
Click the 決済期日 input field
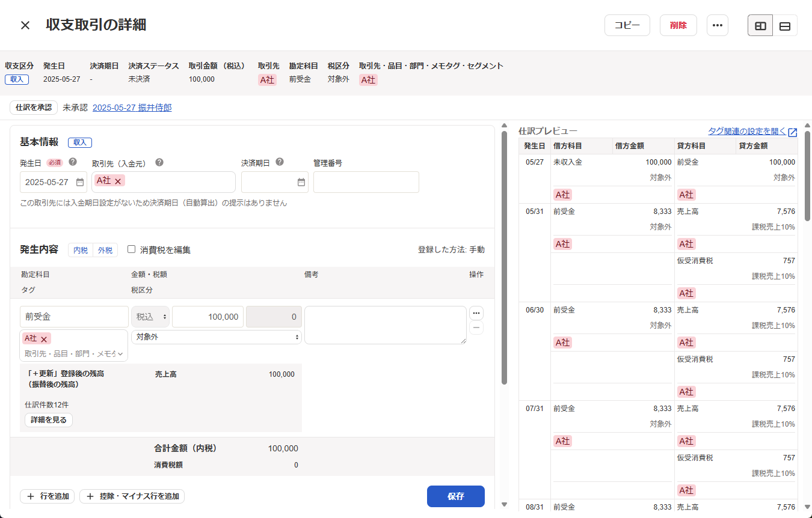[275, 182]
